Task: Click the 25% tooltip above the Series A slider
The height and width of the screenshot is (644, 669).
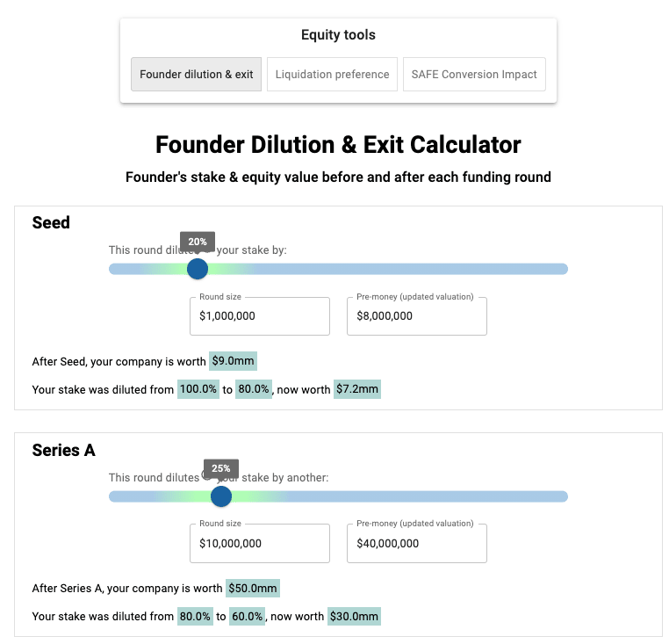Action: click(221, 468)
